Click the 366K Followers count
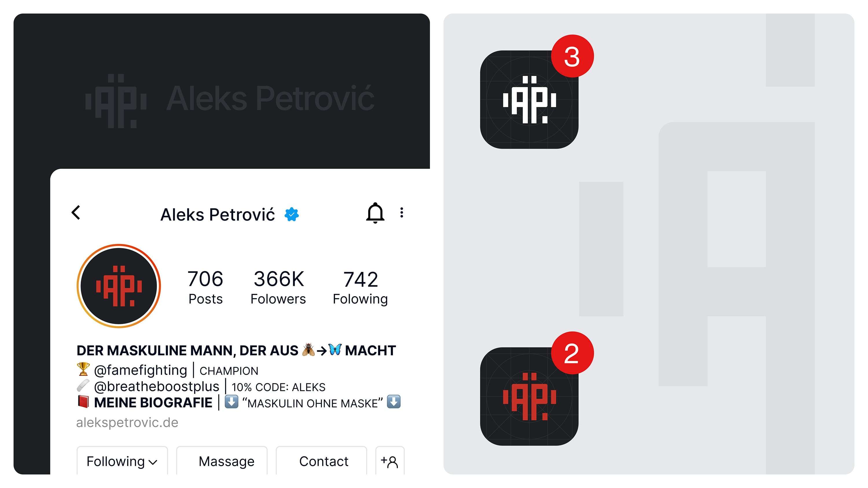Screen dimensions: 868x488 pyautogui.click(x=278, y=286)
